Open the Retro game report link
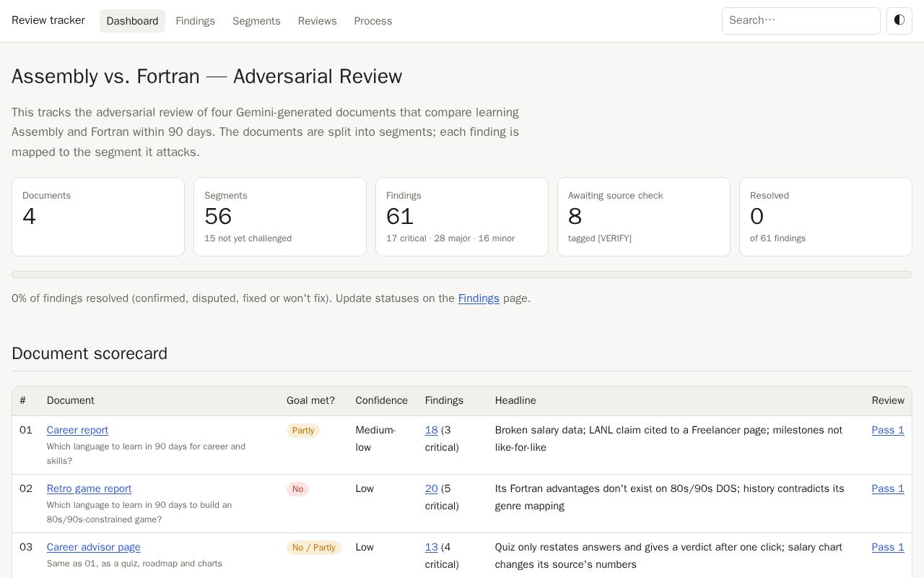This screenshot has width=924, height=578. pyautogui.click(x=89, y=488)
